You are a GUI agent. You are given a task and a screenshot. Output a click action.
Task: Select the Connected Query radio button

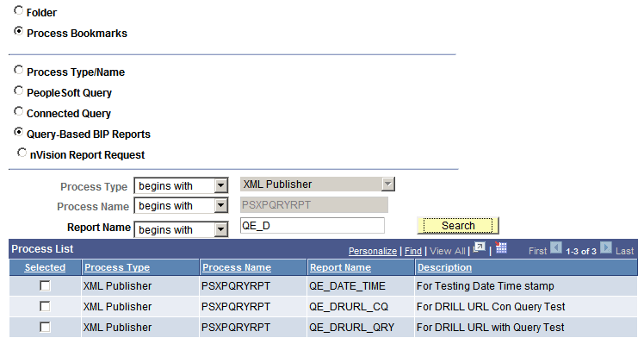[18, 111]
